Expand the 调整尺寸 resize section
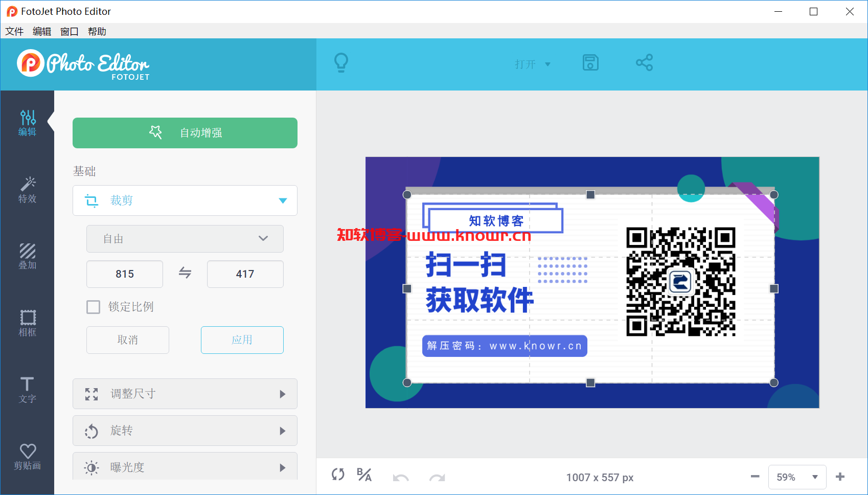Image resolution: width=868 pixels, height=495 pixels. coord(185,394)
